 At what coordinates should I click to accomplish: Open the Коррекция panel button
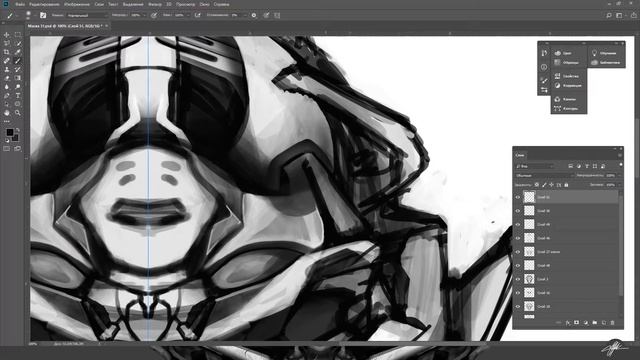(x=568, y=86)
